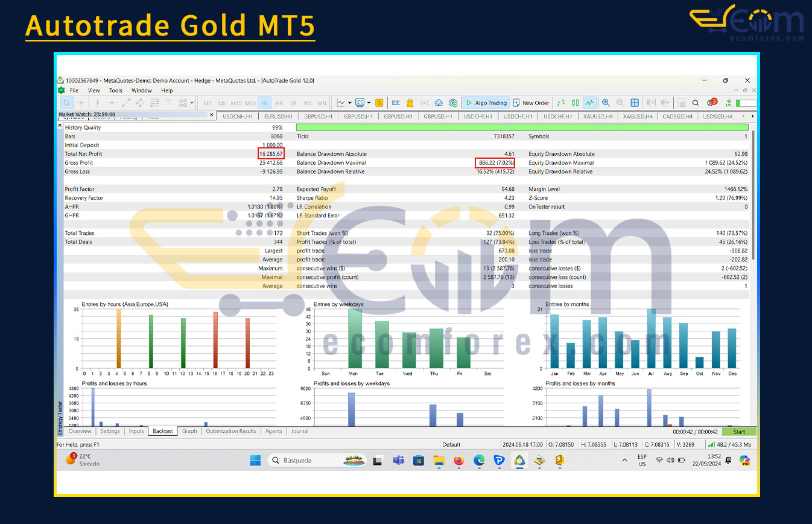This screenshot has width=812, height=524.
Task: Open the File menu
Action: point(74,91)
